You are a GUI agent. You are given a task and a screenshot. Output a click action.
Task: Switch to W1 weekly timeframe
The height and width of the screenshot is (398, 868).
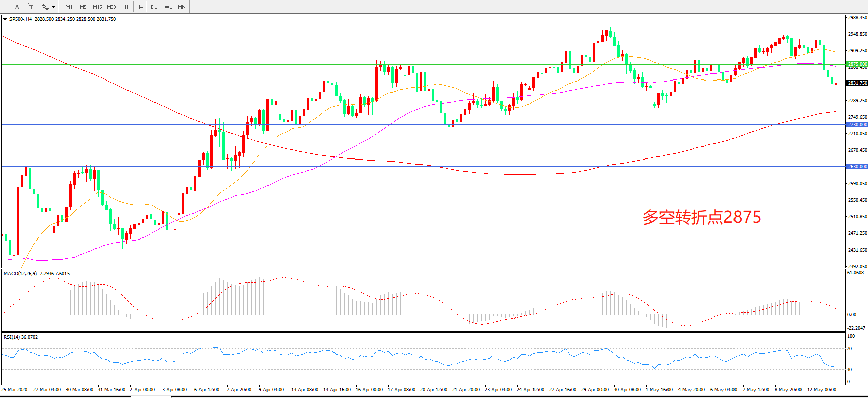168,7
